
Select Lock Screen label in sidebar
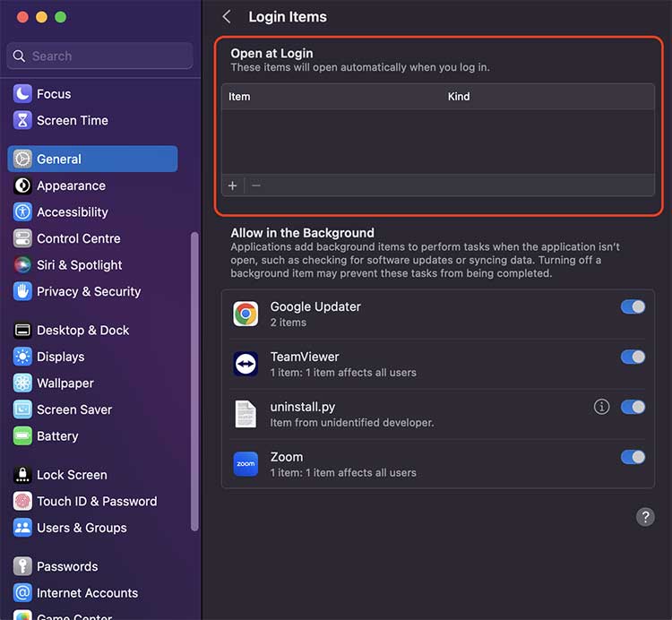[72, 475]
